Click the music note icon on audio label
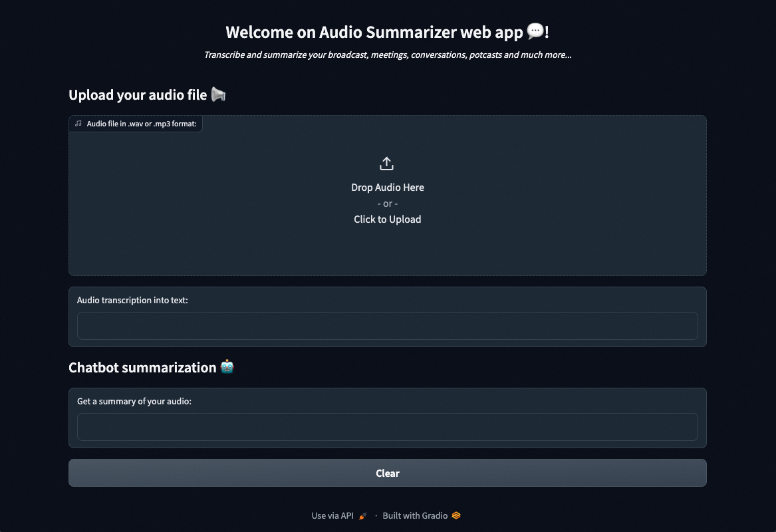Image resolution: width=776 pixels, height=532 pixels. 78,124
